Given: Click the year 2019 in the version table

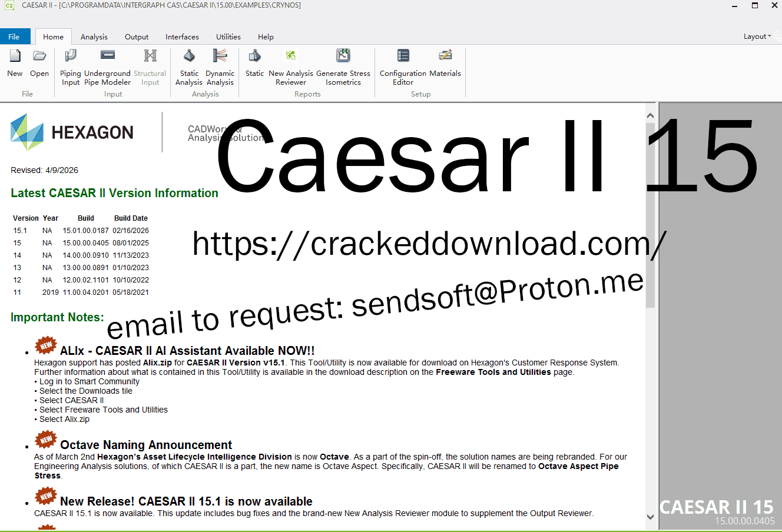Looking at the screenshot, I should [x=51, y=292].
